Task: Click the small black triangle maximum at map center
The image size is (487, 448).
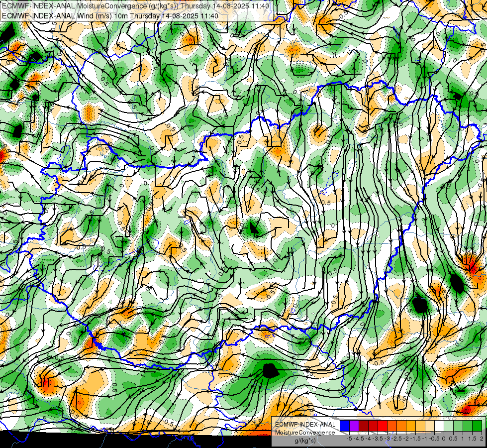Action: point(254,228)
